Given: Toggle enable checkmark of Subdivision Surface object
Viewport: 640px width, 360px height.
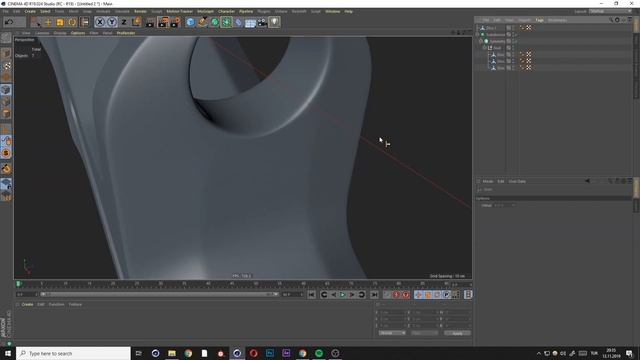Looking at the screenshot, I should [516, 35].
